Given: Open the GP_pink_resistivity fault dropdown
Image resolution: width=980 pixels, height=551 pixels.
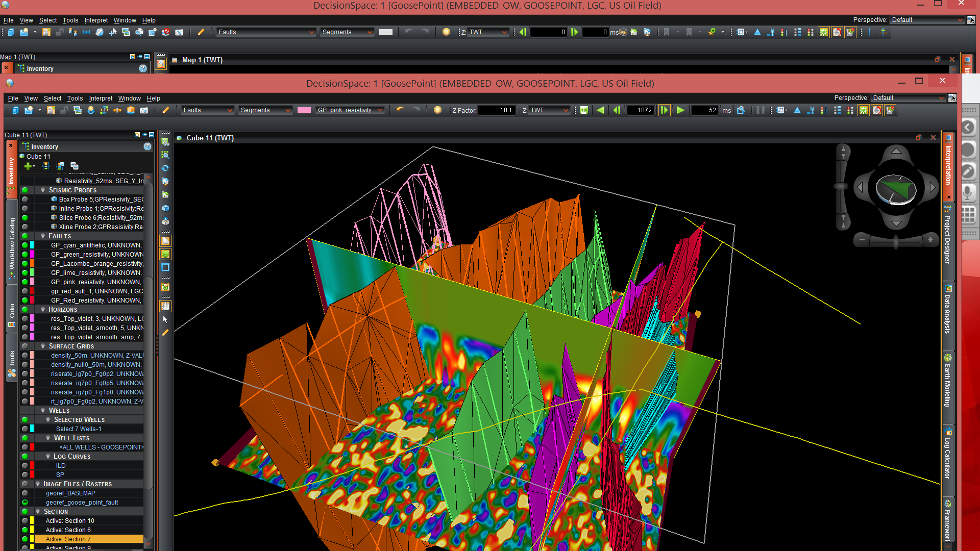Looking at the screenshot, I should pyautogui.click(x=349, y=110).
